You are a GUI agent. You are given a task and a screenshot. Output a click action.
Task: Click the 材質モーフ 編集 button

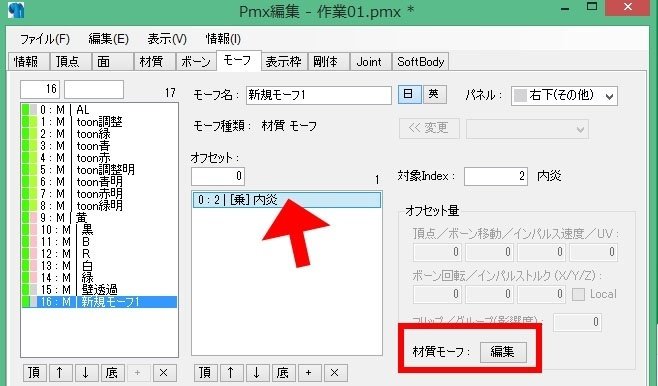tap(503, 352)
